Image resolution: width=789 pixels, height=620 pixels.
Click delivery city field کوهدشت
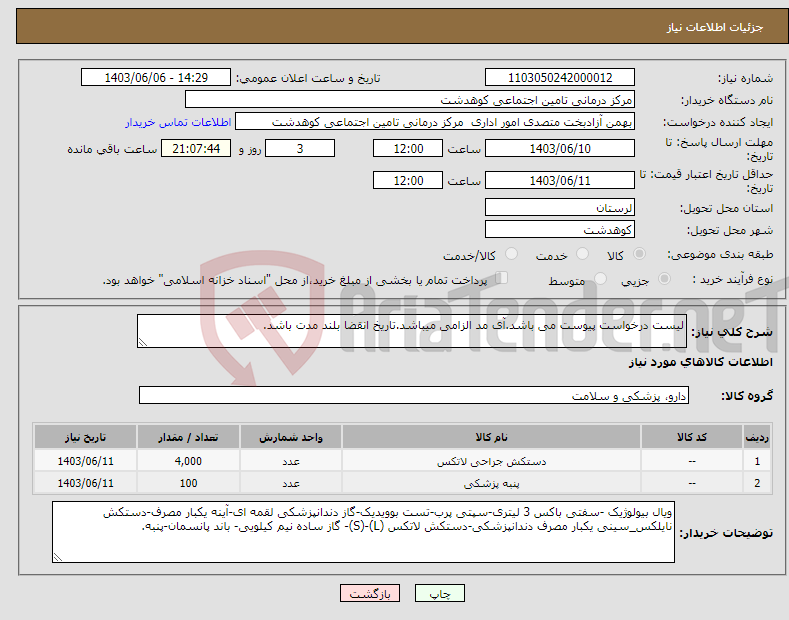click(560, 229)
